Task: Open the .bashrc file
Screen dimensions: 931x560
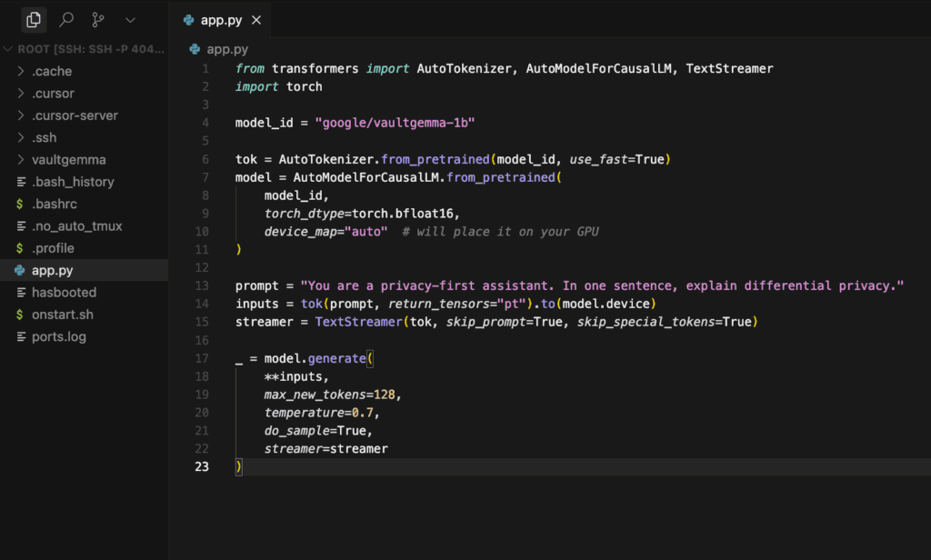Action: point(85,204)
